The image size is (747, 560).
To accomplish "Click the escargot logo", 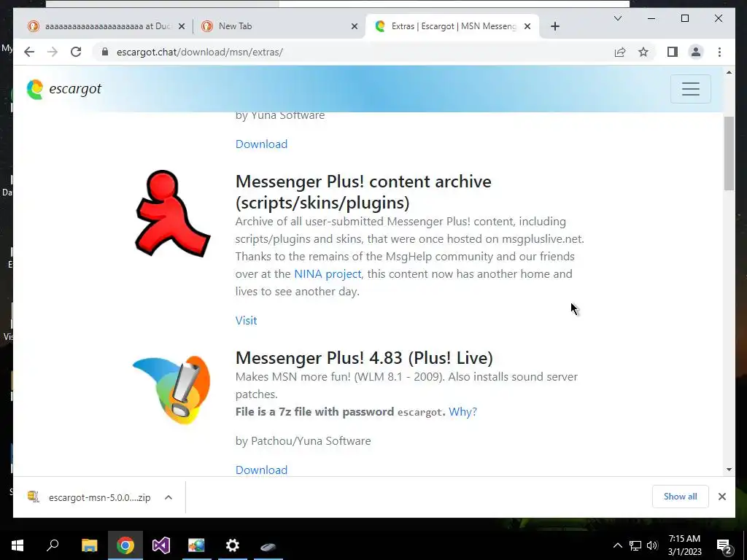I will 64,89.
